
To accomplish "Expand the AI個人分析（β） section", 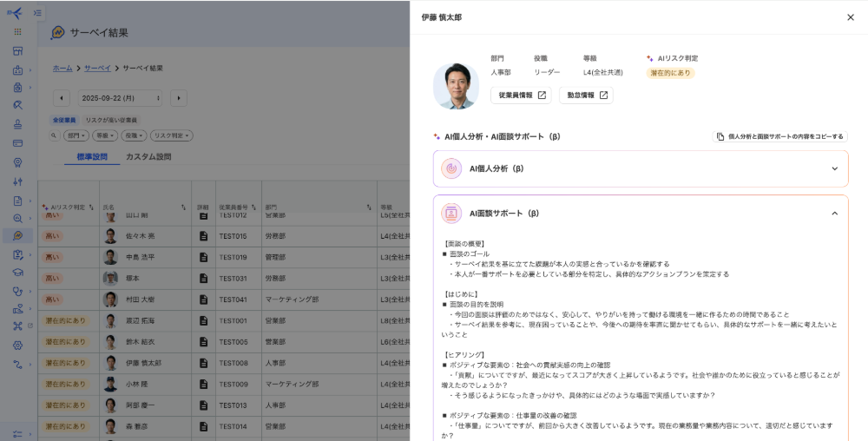I will point(834,168).
